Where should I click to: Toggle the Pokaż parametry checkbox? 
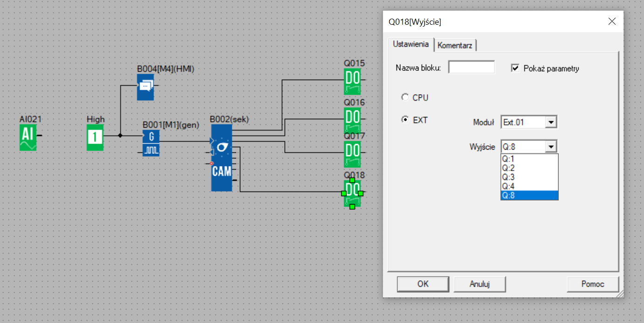pyautogui.click(x=515, y=69)
